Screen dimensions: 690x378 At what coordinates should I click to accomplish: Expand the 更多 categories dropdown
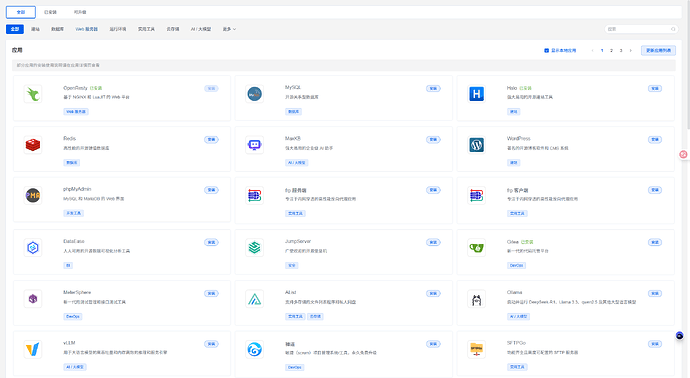(229, 29)
